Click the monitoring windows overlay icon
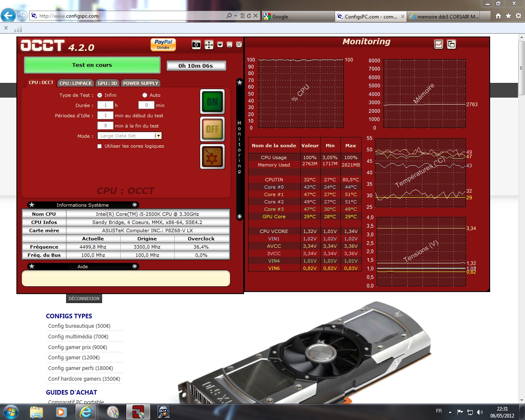Screen dimensions: 525x420 tap(451, 44)
